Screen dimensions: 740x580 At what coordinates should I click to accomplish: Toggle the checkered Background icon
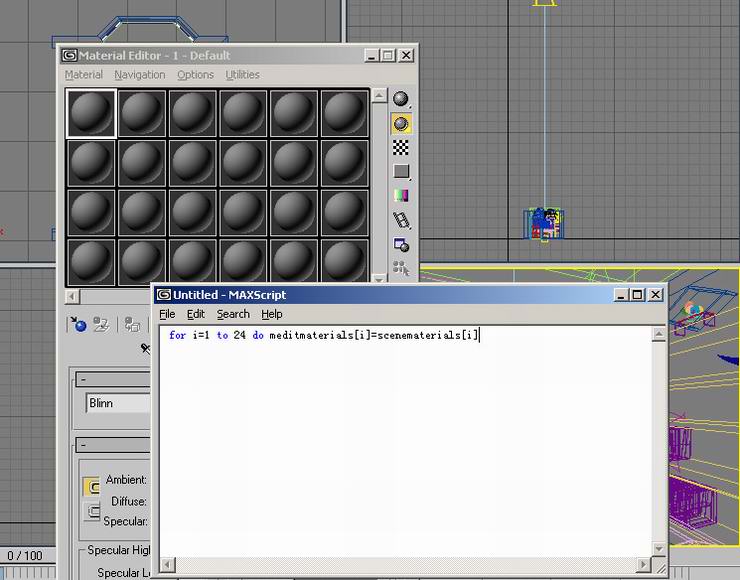pos(401,148)
